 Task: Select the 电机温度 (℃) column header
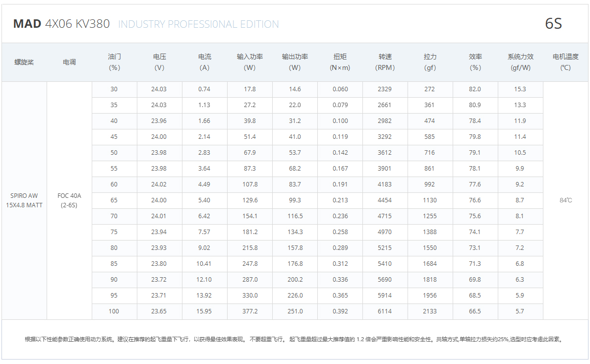[x=566, y=62]
